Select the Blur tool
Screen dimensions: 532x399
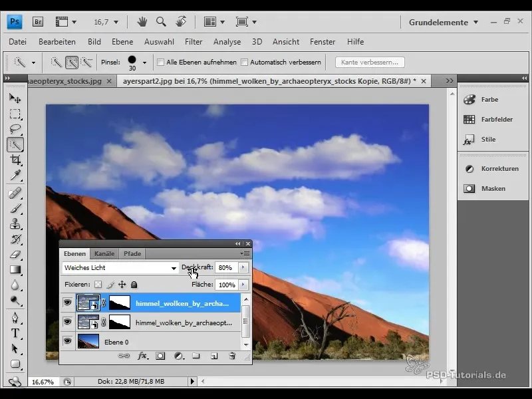tap(15, 285)
